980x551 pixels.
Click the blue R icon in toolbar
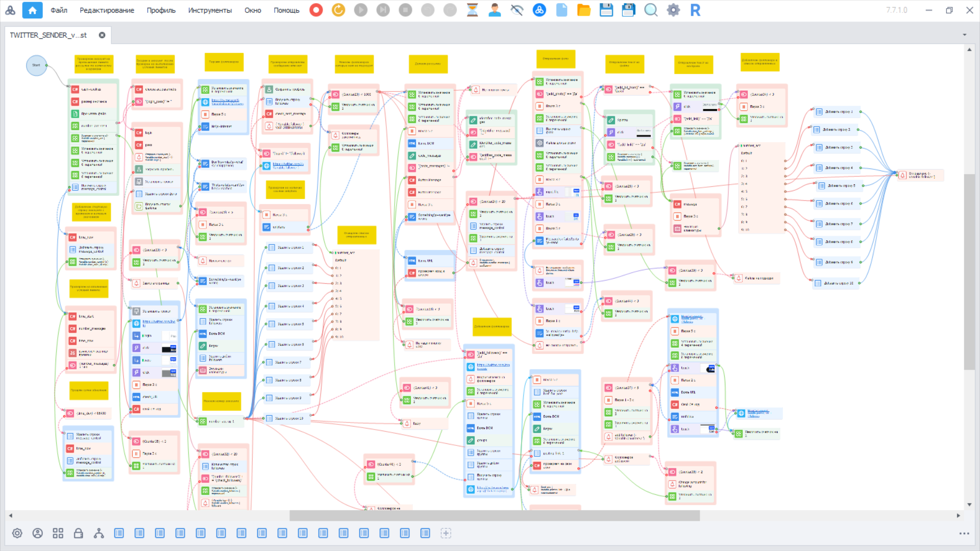[x=695, y=10]
